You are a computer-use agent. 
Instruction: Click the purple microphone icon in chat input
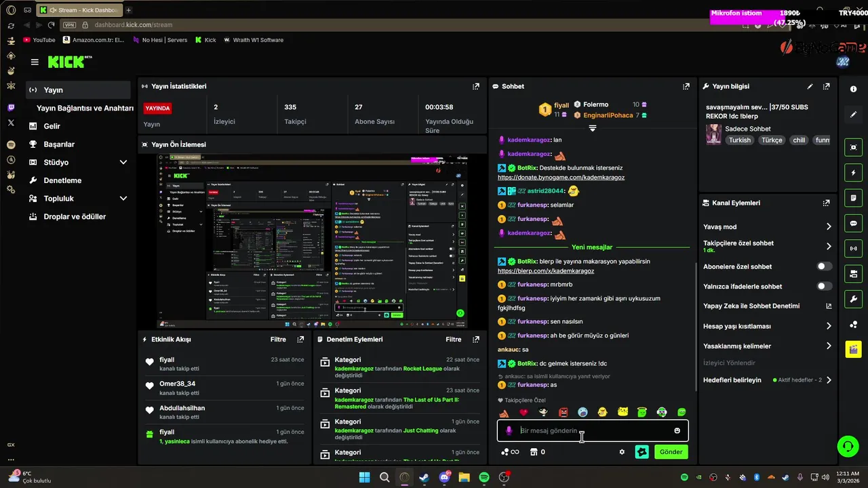(x=509, y=430)
